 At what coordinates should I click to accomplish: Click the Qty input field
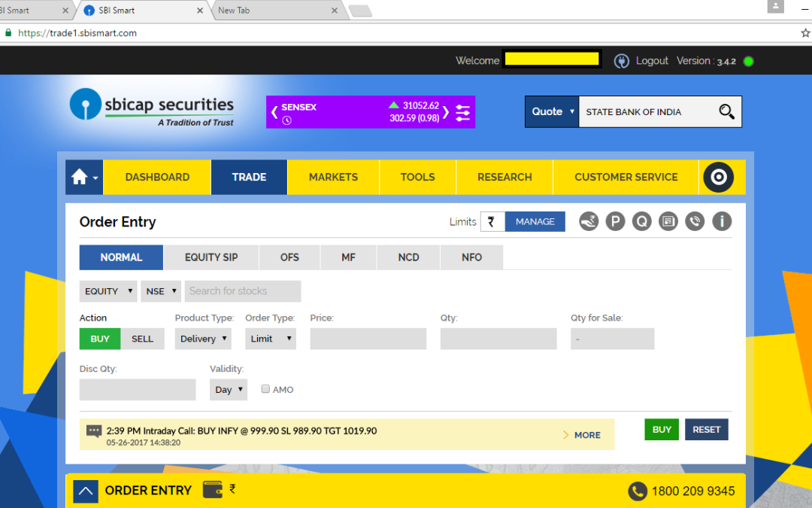[498, 339]
